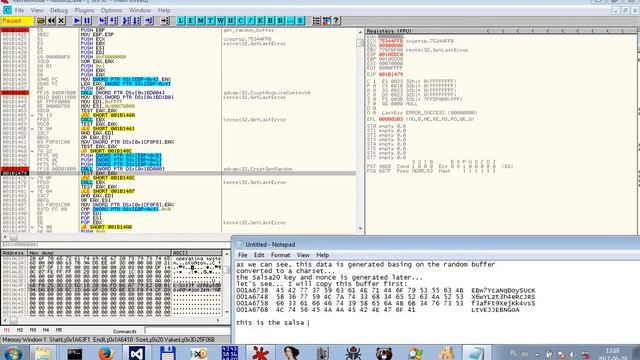Open OllyDbg Debug menu
This screenshot has height=360, width=640.
click(x=59, y=10)
